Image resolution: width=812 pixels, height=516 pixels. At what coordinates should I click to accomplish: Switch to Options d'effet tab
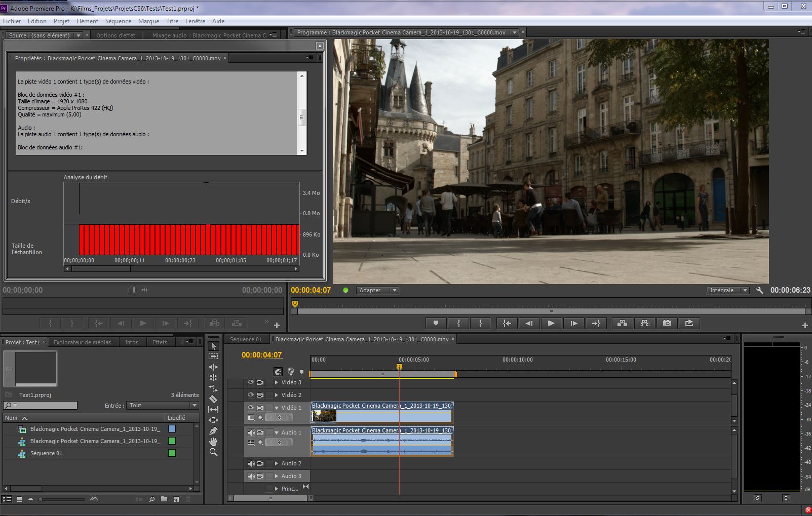pos(115,35)
